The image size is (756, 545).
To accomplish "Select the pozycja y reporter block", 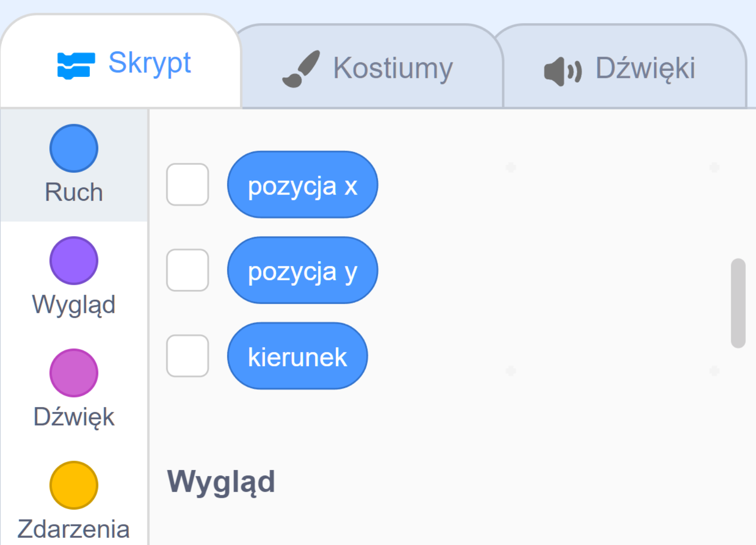I will [302, 270].
